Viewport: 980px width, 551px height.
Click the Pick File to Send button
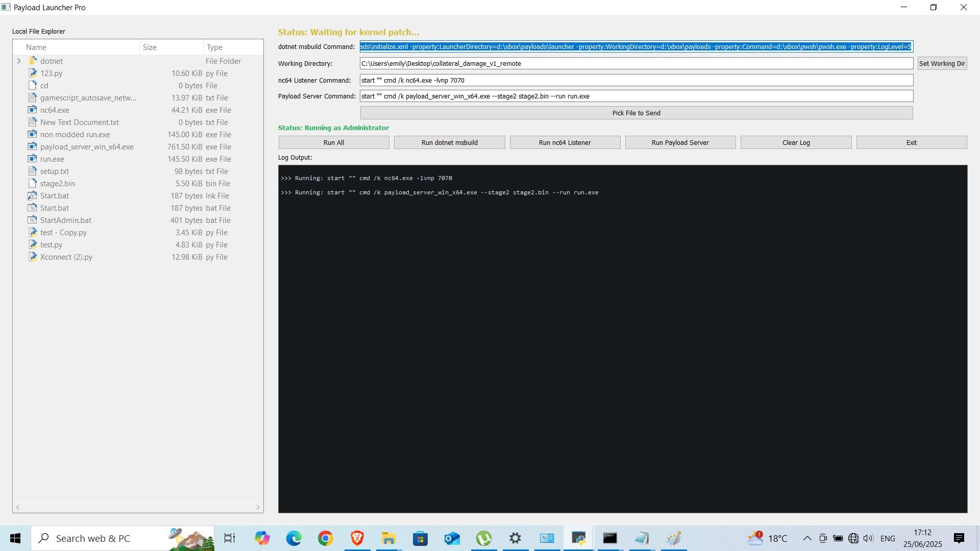click(x=636, y=113)
